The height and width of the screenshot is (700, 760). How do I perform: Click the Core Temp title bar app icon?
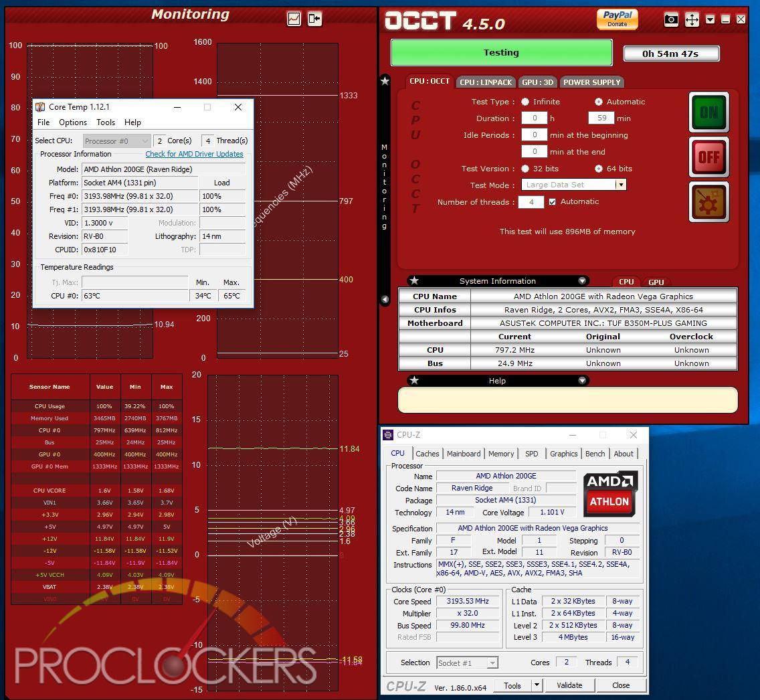[x=40, y=107]
